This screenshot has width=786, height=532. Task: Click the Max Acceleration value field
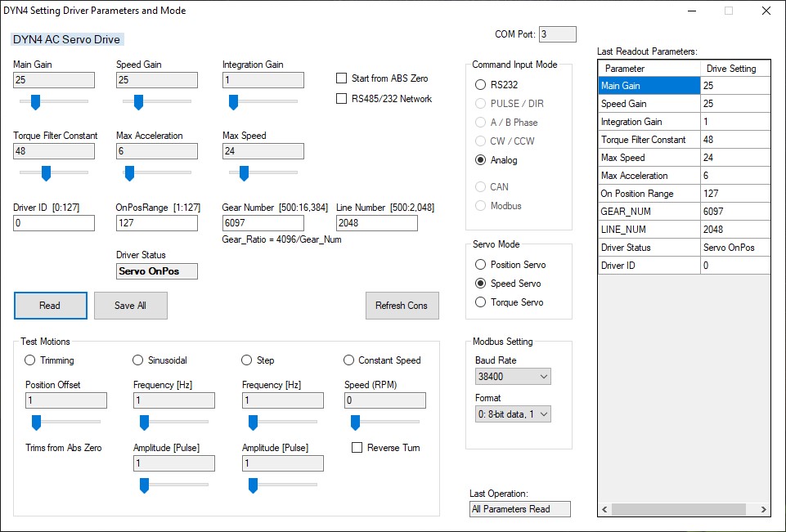(157, 151)
